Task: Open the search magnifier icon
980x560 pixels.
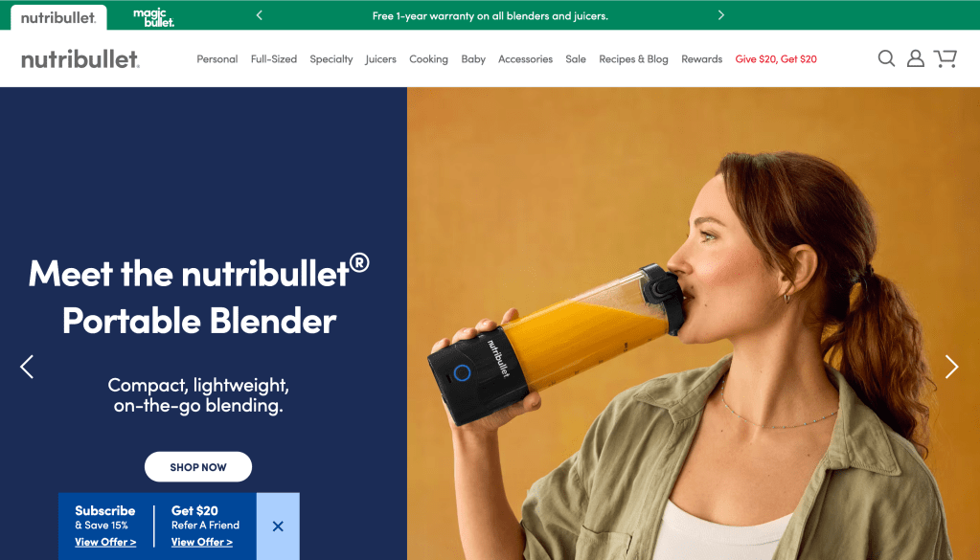Action: click(886, 58)
